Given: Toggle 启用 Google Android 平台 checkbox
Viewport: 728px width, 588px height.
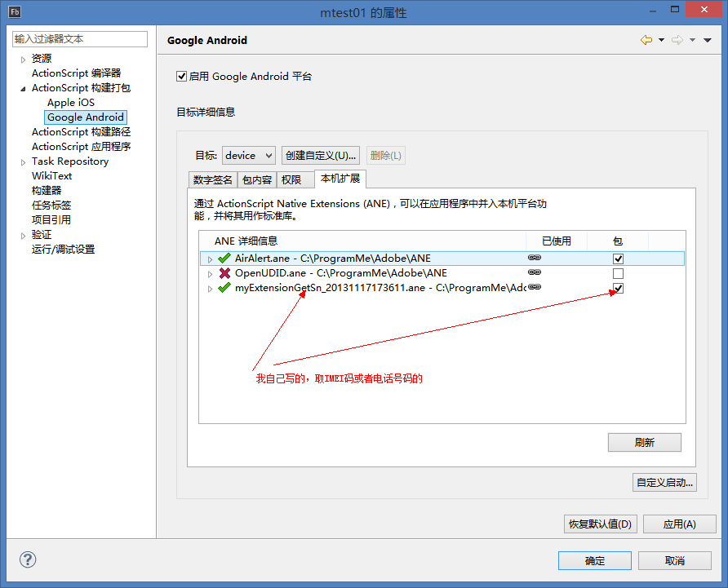Looking at the screenshot, I should [181, 76].
